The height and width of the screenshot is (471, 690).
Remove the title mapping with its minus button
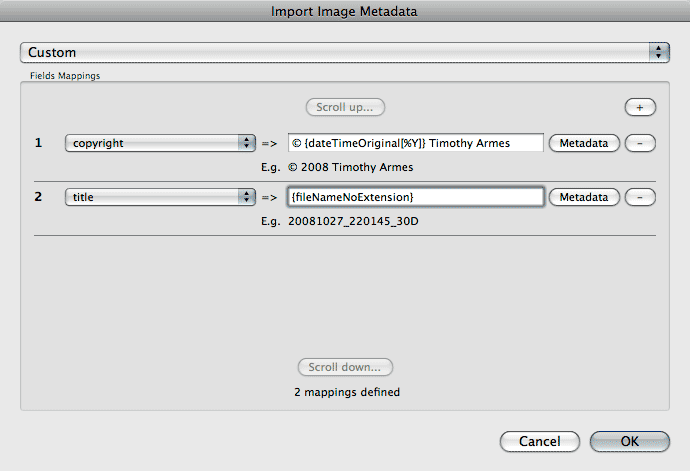pos(640,197)
